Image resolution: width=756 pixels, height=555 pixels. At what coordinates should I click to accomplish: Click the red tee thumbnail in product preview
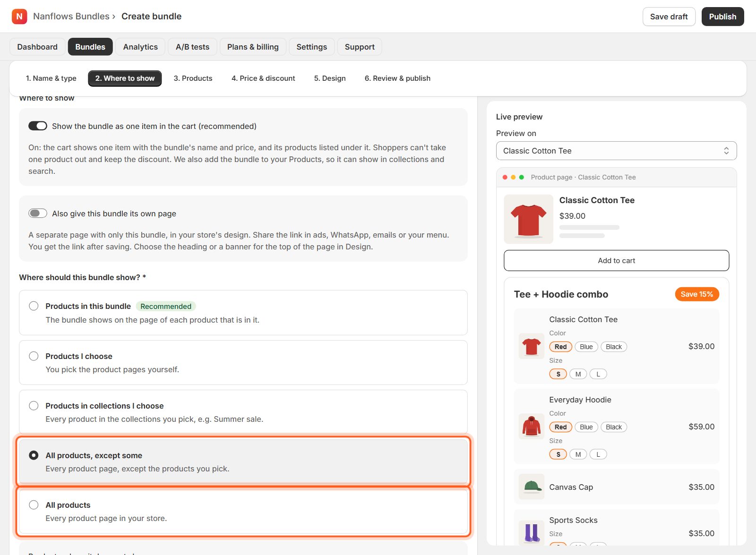(x=528, y=219)
